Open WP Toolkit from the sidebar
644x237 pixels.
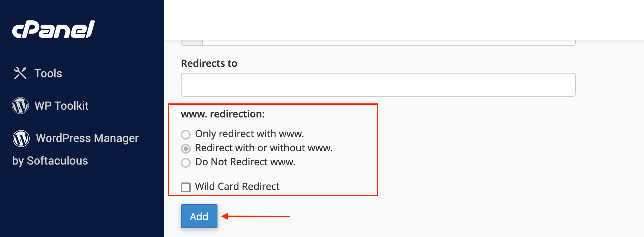[50, 105]
